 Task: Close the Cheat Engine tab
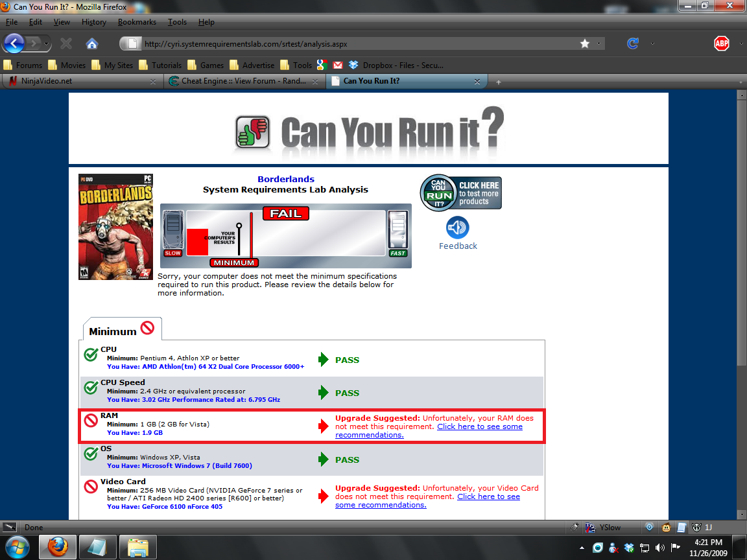tap(315, 82)
